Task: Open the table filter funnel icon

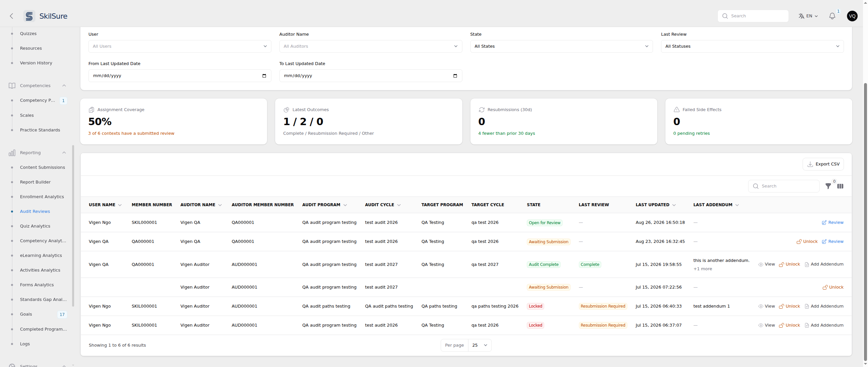Action: point(828,186)
